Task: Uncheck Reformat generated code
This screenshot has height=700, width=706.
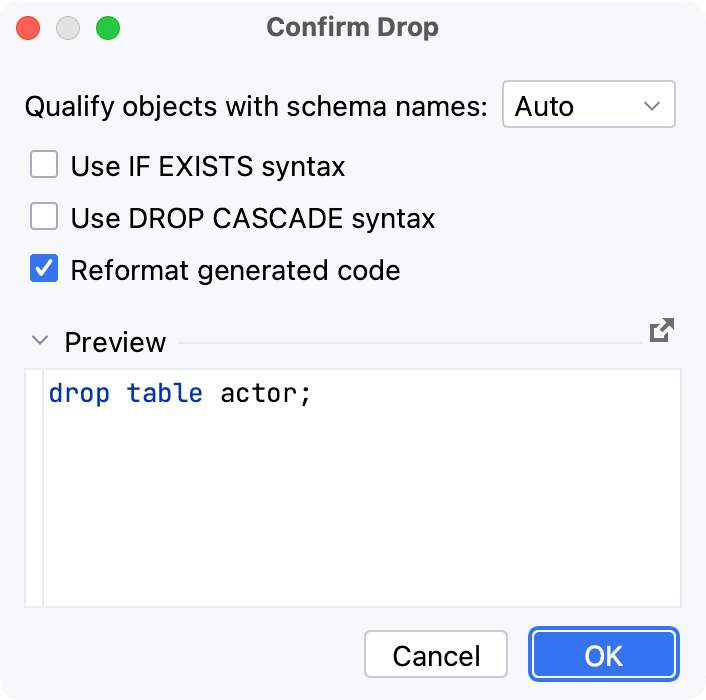Action: (x=44, y=269)
